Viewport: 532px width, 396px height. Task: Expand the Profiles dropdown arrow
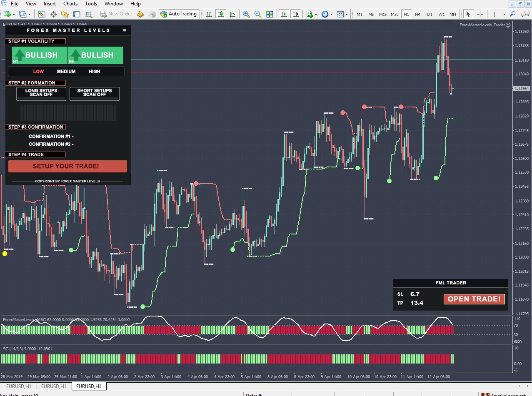click(30, 14)
